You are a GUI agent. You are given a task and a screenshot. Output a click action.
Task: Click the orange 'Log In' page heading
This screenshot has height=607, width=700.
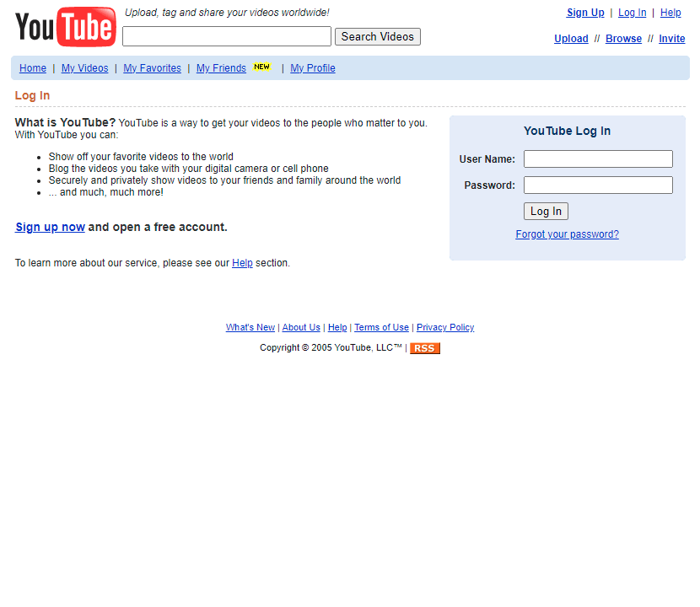(32, 95)
